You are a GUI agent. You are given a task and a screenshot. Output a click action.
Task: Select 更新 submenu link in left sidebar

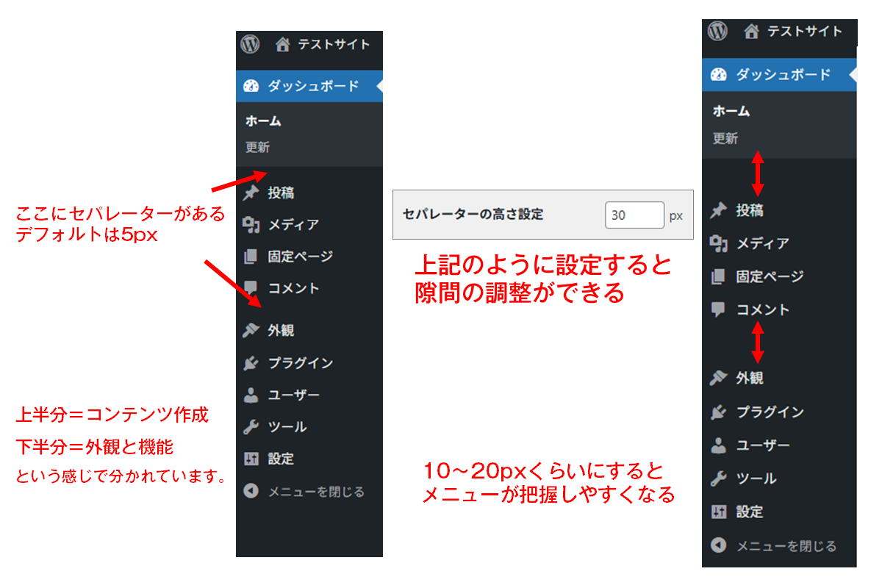coord(258,147)
